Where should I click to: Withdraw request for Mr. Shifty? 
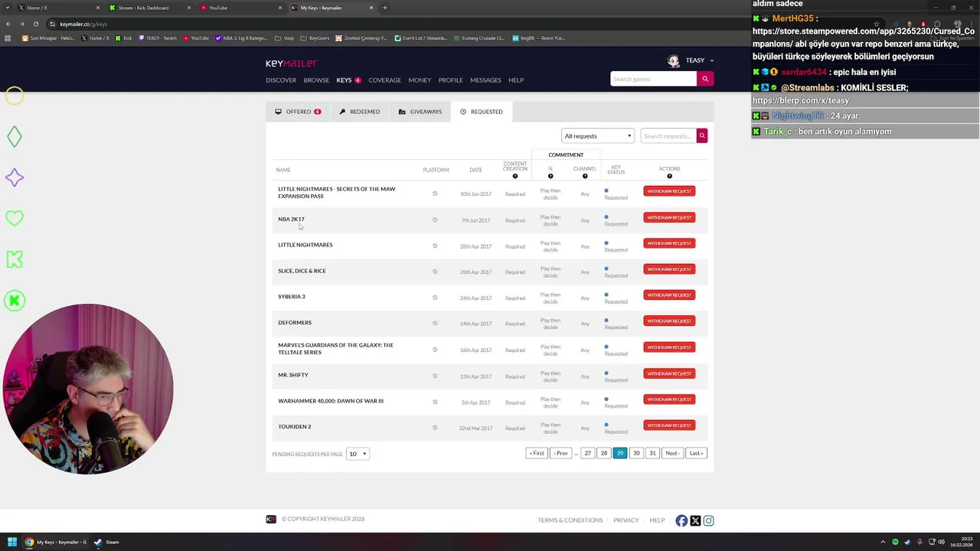[x=669, y=373]
